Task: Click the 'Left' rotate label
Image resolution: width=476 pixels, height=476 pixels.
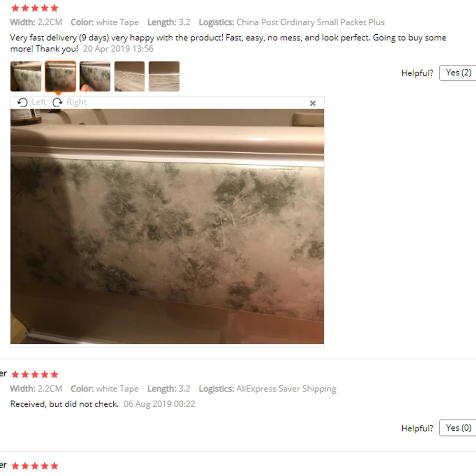Action: click(x=39, y=102)
